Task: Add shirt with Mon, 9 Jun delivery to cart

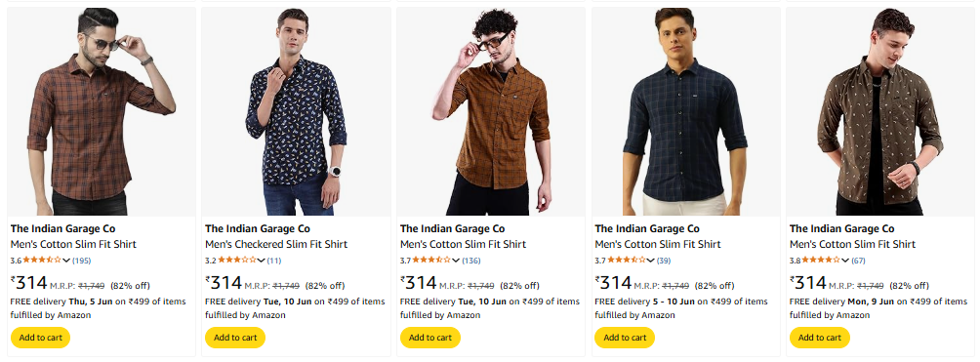Action: 819,338
